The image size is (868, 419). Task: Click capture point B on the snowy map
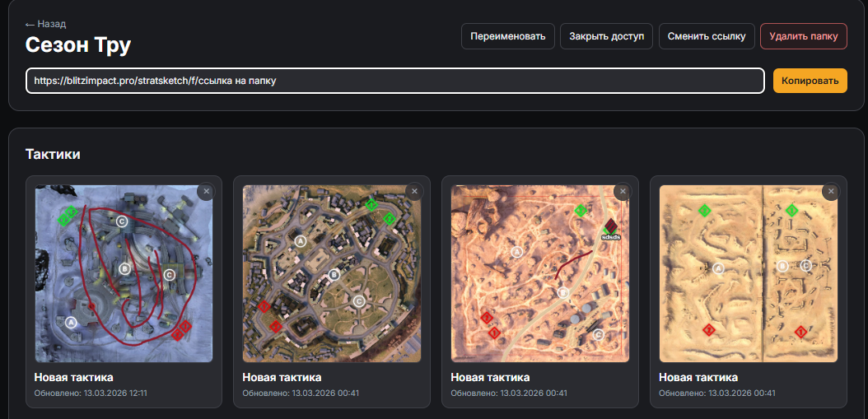click(x=125, y=268)
